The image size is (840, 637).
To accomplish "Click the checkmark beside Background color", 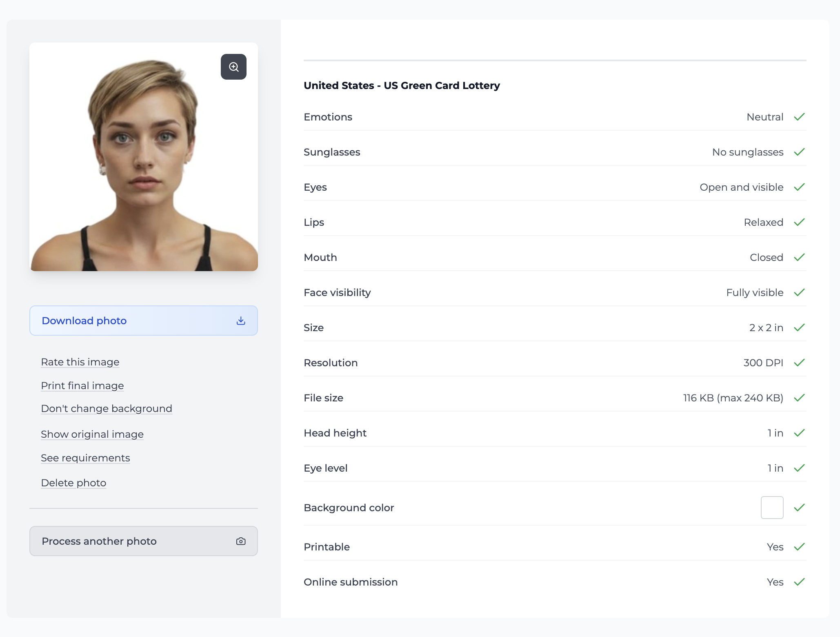I will (x=799, y=508).
